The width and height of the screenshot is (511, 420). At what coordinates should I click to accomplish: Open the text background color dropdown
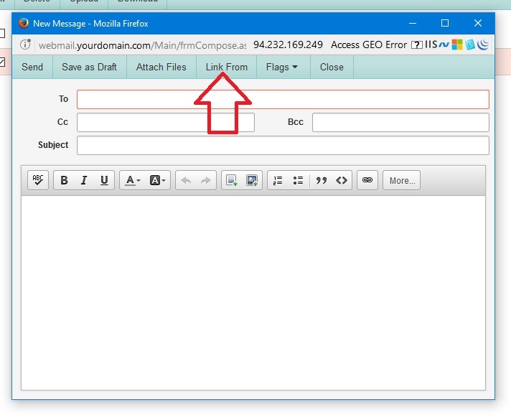coord(158,180)
